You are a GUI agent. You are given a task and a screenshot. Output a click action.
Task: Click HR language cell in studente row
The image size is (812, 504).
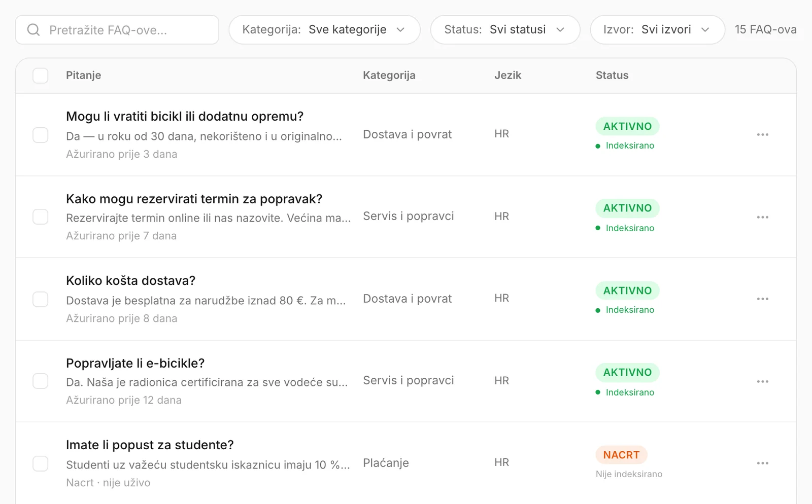(501, 462)
